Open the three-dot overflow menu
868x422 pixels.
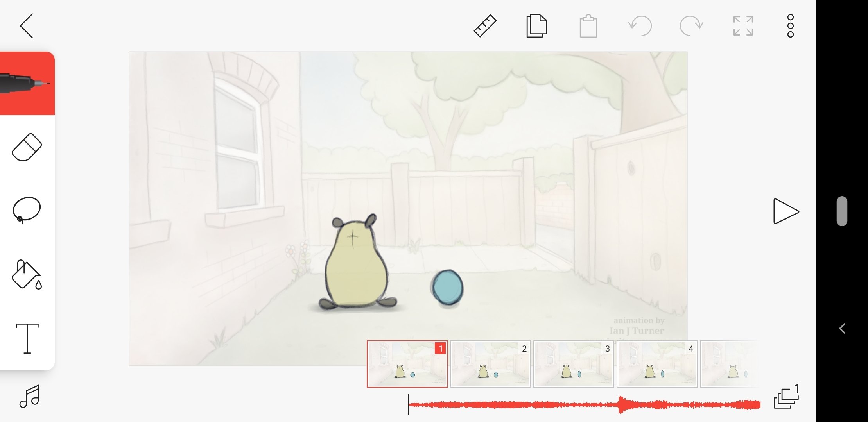pyautogui.click(x=790, y=26)
